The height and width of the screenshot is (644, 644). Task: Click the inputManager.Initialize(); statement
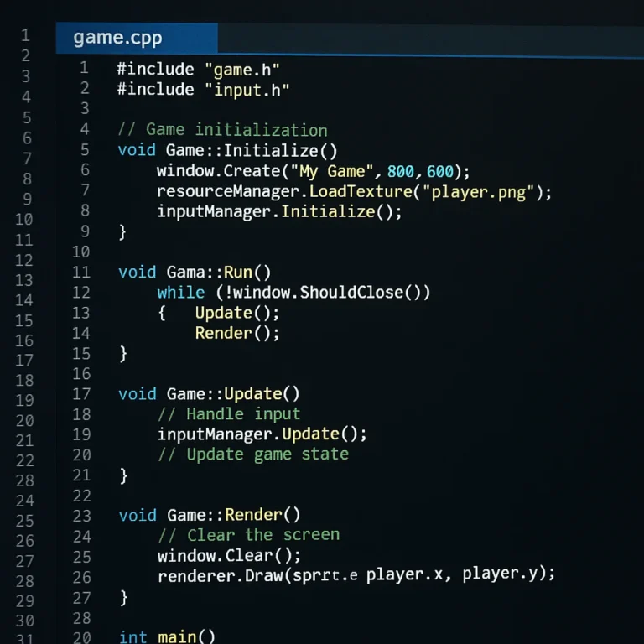(279, 211)
